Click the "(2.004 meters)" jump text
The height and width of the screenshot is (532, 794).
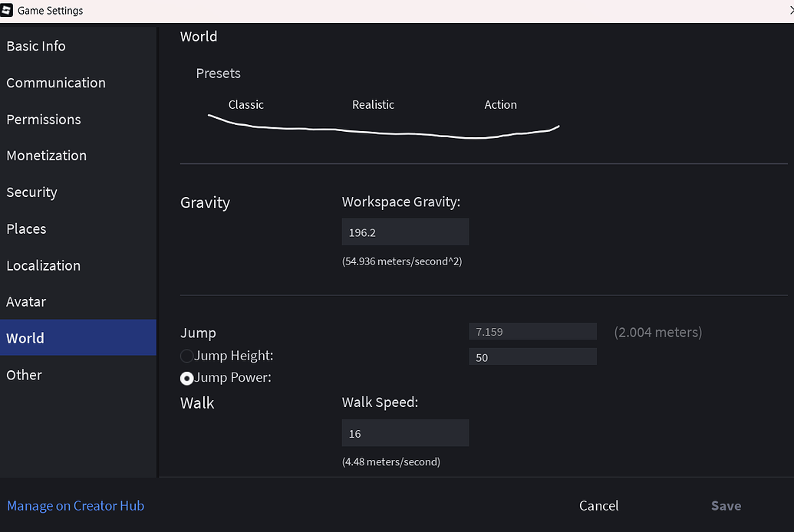[657, 332]
